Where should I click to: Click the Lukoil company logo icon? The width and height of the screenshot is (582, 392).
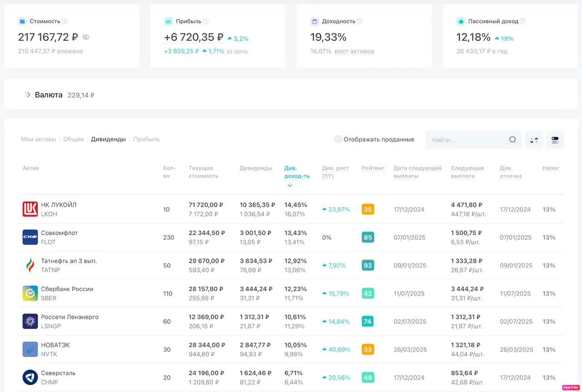point(30,209)
